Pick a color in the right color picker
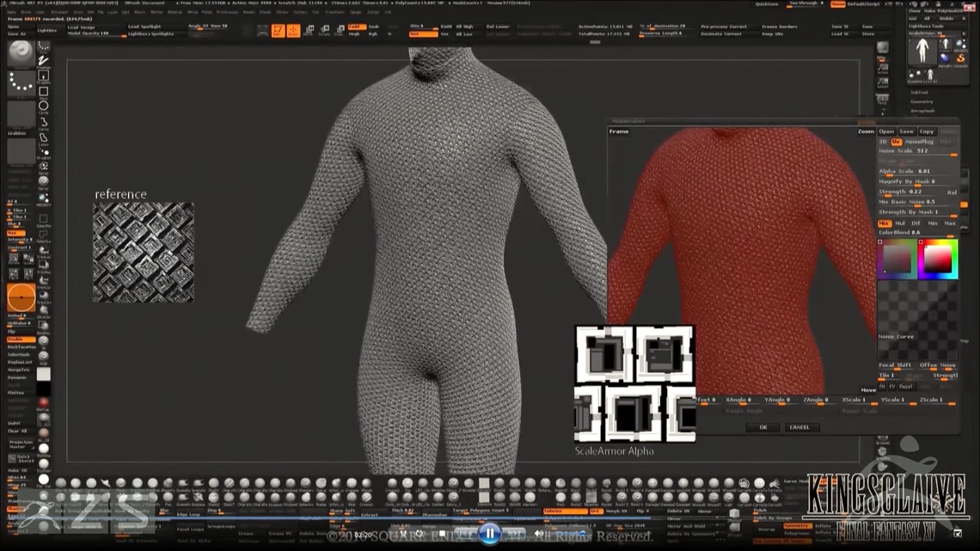Screen dimensions: 980x551 [x=938, y=259]
